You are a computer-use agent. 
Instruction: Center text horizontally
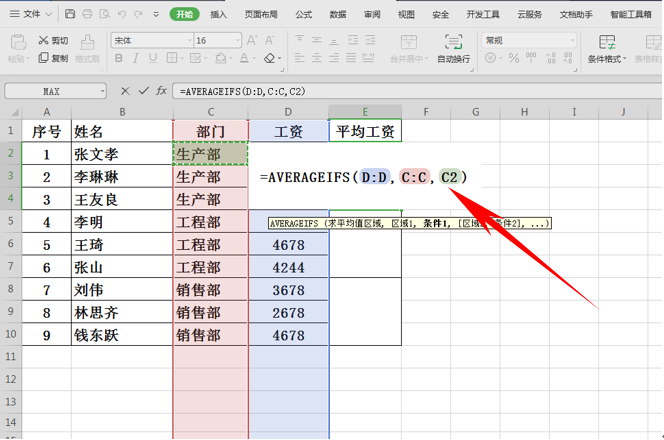[317, 58]
